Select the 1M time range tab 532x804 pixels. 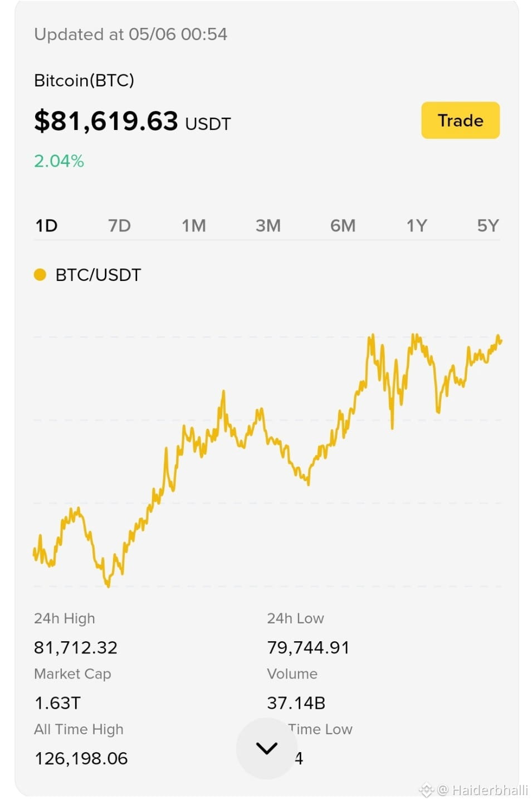click(194, 226)
